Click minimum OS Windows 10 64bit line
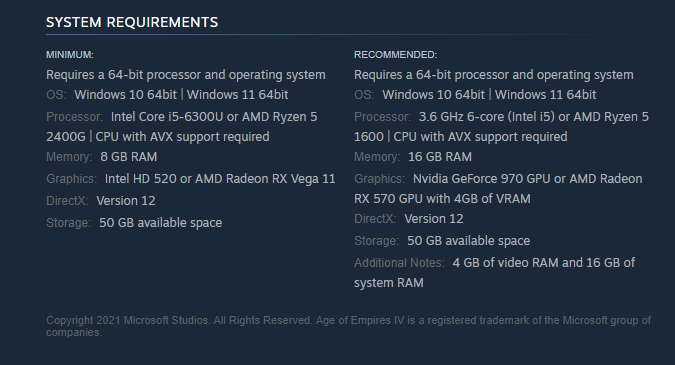Screen dimensions: 675x365 pyautogui.click(x=167, y=95)
